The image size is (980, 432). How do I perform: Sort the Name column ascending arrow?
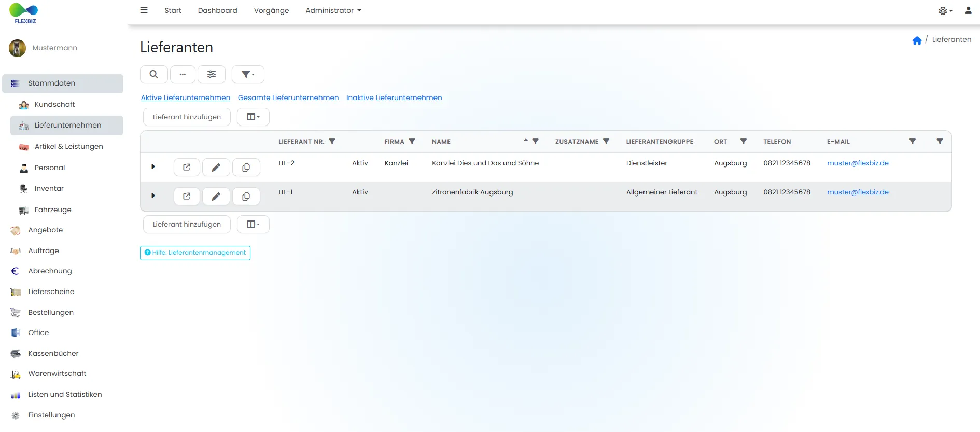(526, 140)
